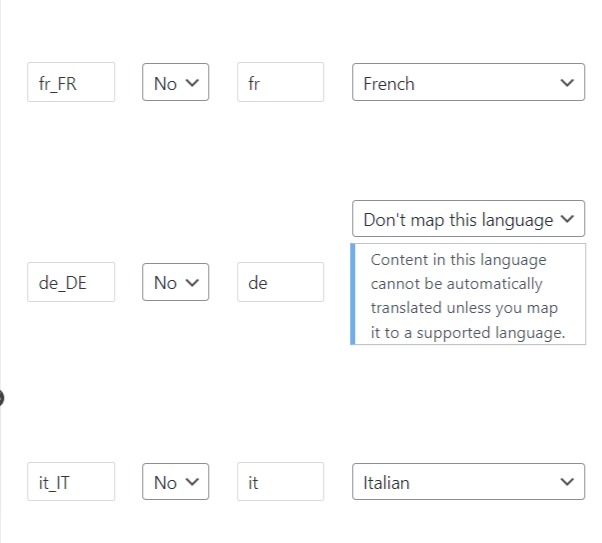Click the chevron arrow on French dropdown

tap(568, 83)
